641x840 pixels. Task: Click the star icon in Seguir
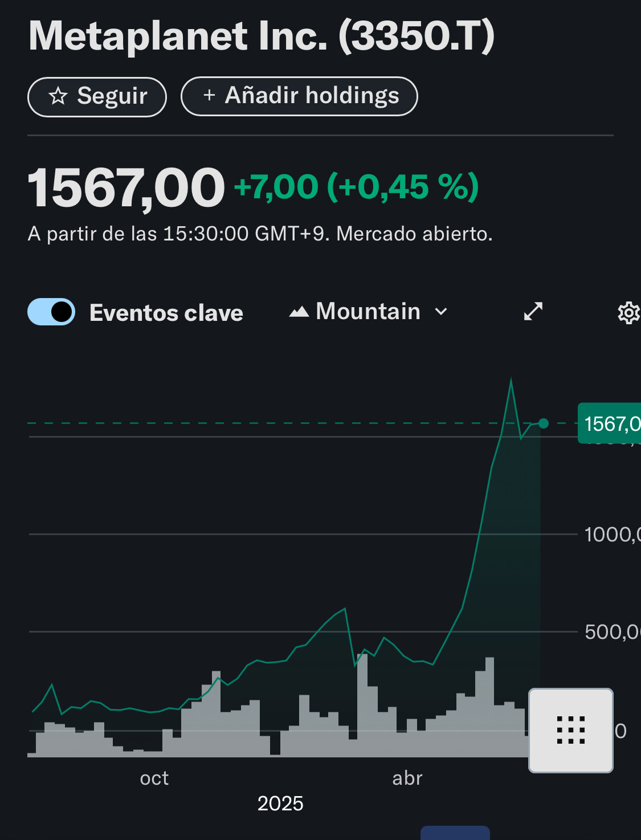[58, 96]
